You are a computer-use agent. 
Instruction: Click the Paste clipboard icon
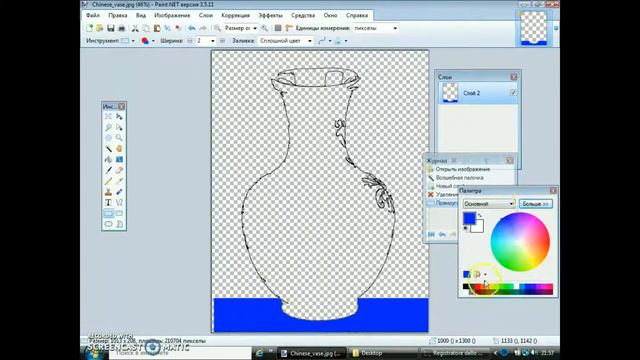pos(157,28)
